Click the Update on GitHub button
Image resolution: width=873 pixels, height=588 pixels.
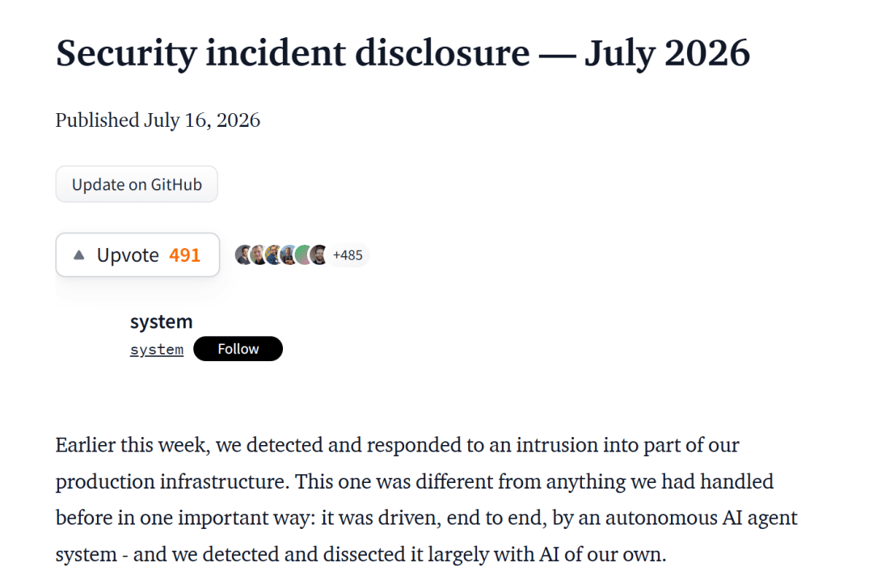137,184
